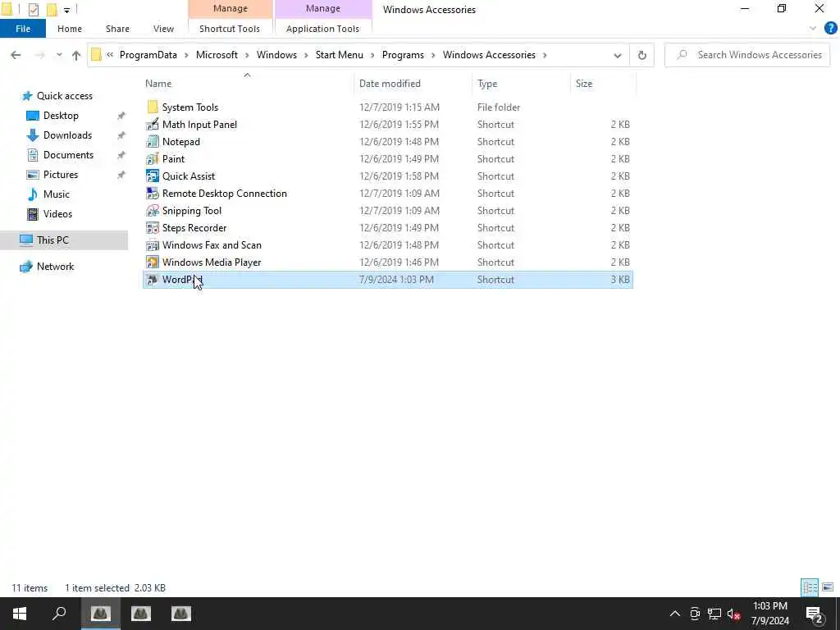Image resolution: width=840 pixels, height=630 pixels.
Task: Open the Application Tools tab
Action: (x=322, y=29)
